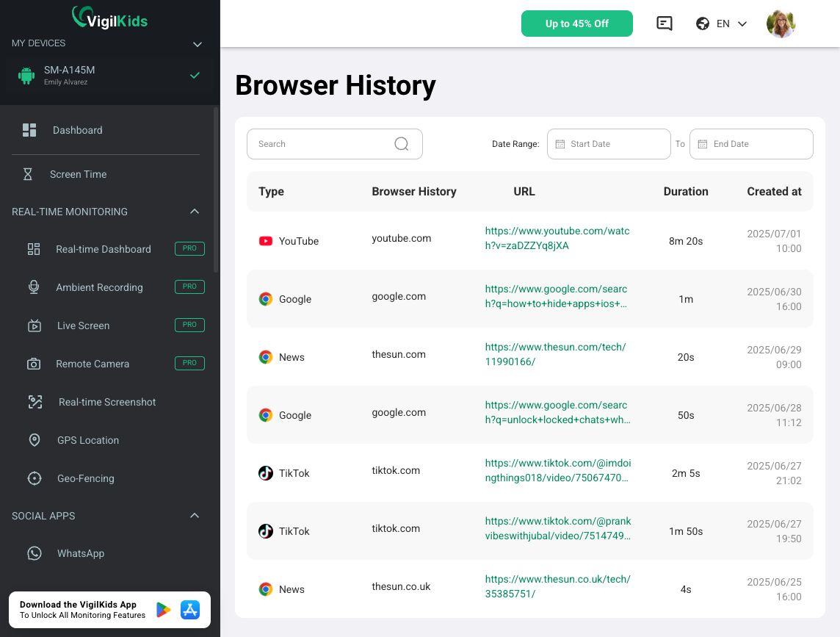Open the messages chat icon in header
The width and height of the screenshot is (840, 637).
(665, 24)
